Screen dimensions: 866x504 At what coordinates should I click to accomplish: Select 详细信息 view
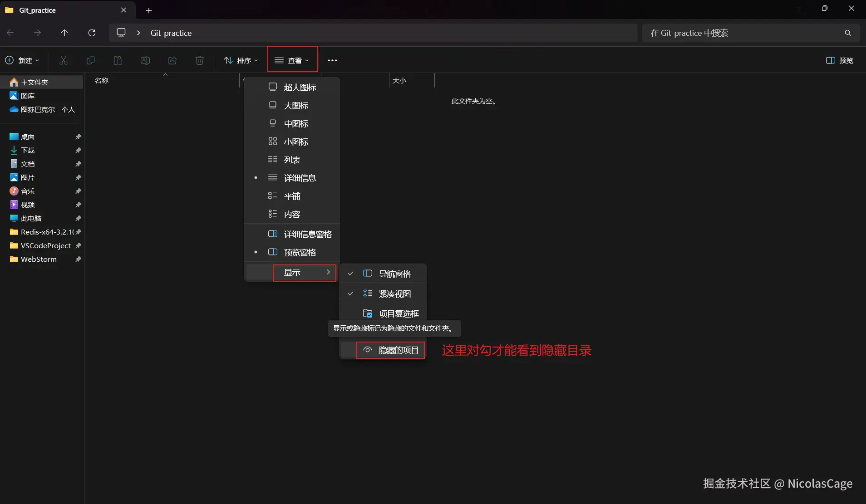point(292,178)
